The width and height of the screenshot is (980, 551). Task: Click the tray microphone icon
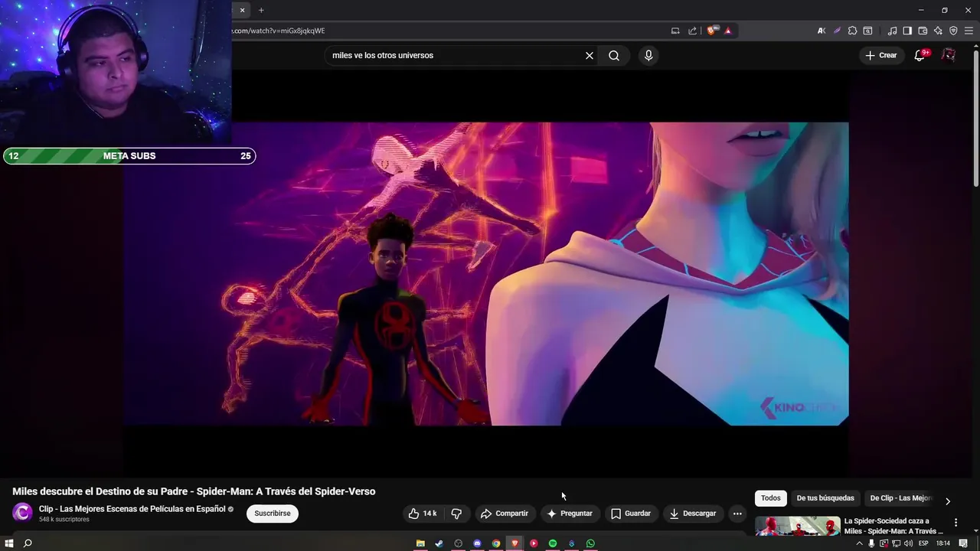click(871, 543)
